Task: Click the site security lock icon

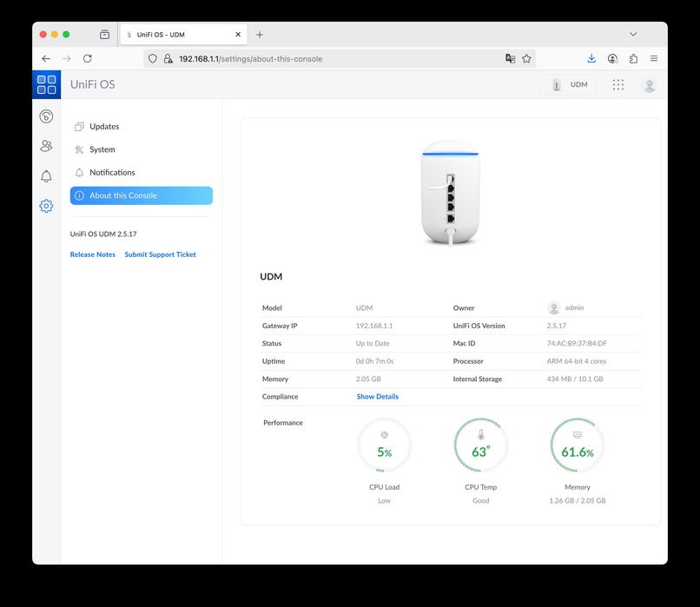Action: click(x=168, y=58)
